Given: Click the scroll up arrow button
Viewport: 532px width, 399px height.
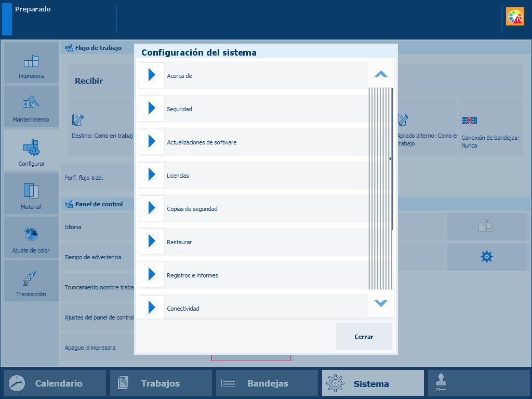Looking at the screenshot, I should point(381,74).
